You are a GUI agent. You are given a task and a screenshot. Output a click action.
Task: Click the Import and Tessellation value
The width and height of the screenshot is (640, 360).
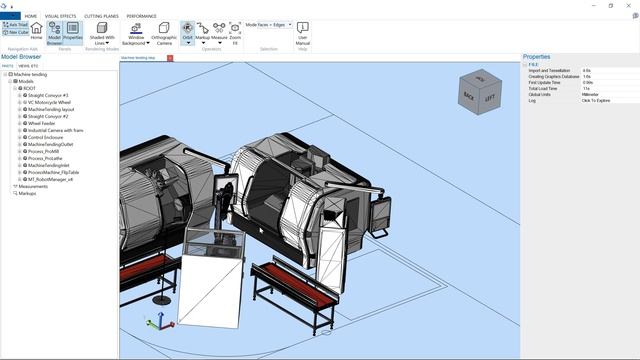586,71
